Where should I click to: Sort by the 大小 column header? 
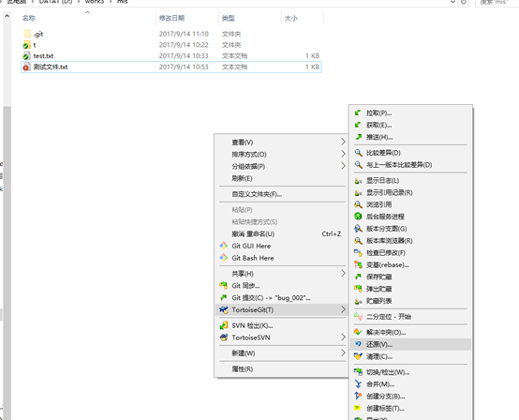[303, 18]
